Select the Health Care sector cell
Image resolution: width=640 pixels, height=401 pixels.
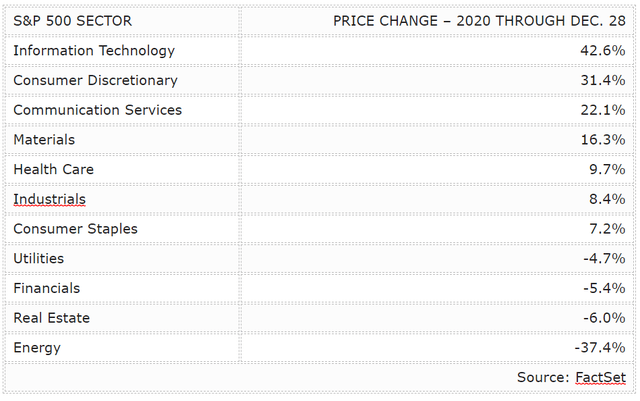(x=53, y=170)
